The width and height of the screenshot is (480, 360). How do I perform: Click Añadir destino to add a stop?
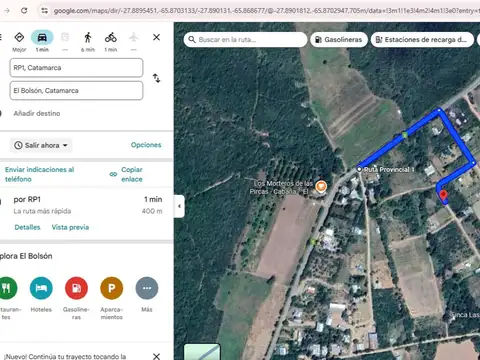pos(37,113)
